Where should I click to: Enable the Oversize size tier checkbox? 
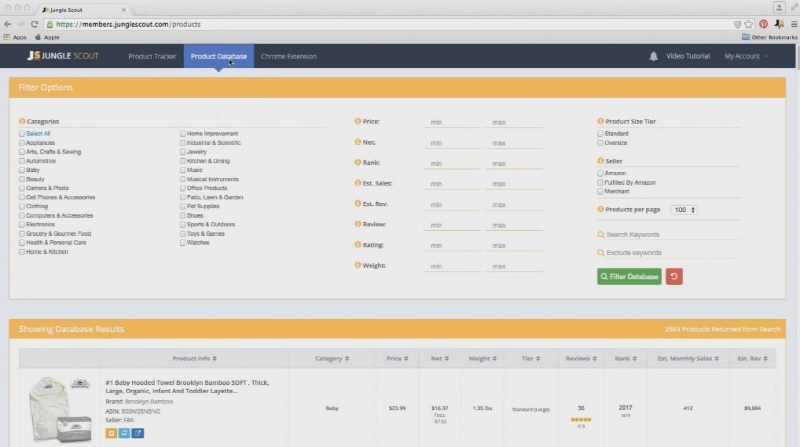pyautogui.click(x=601, y=143)
